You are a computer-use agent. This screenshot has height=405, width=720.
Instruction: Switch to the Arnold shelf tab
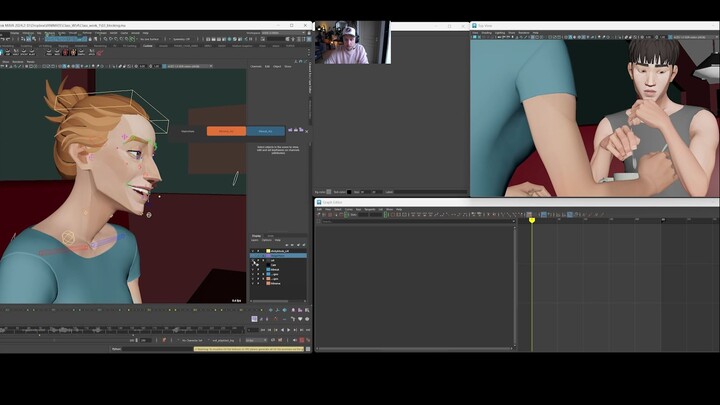pyautogui.click(x=163, y=46)
